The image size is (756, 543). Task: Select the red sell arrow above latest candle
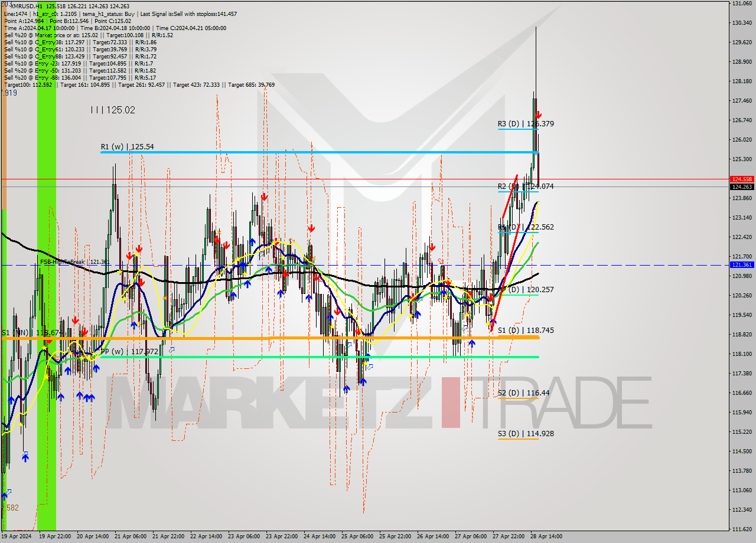click(538, 115)
